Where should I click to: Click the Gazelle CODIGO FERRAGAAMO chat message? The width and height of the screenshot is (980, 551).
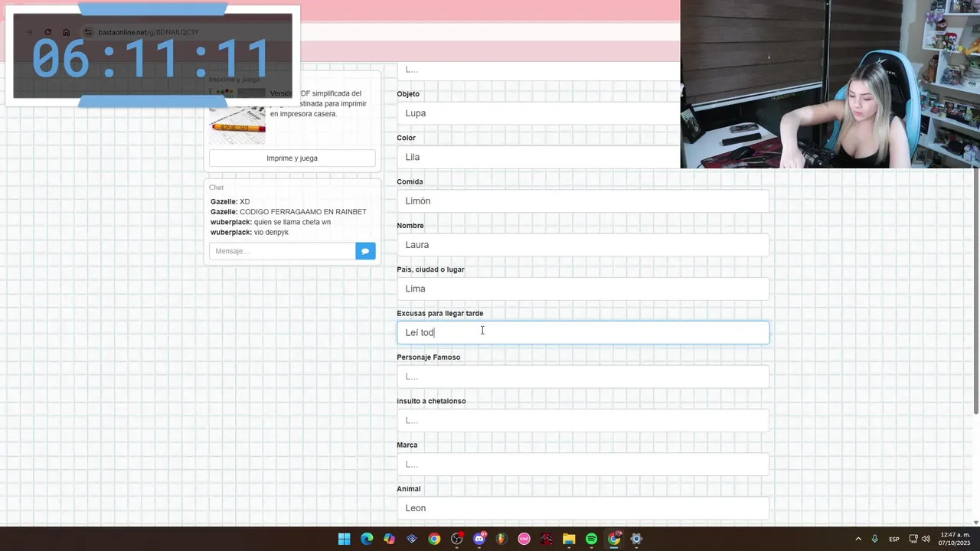click(x=289, y=212)
